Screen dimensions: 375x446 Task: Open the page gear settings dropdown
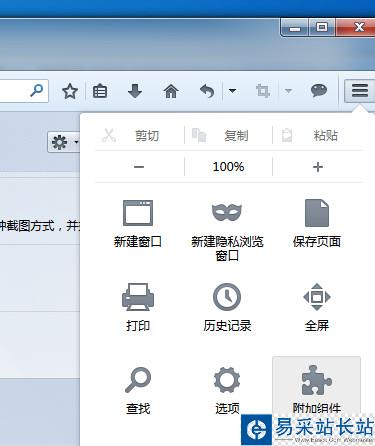pyautogui.click(x=64, y=142)
